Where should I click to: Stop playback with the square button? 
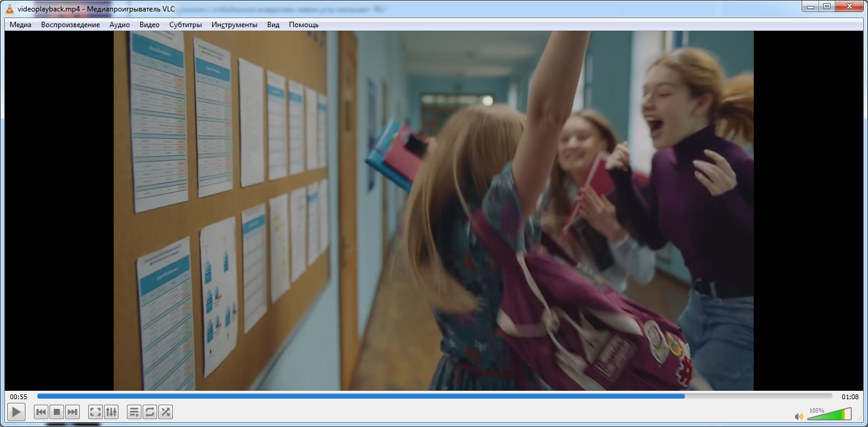coord(57,412)
